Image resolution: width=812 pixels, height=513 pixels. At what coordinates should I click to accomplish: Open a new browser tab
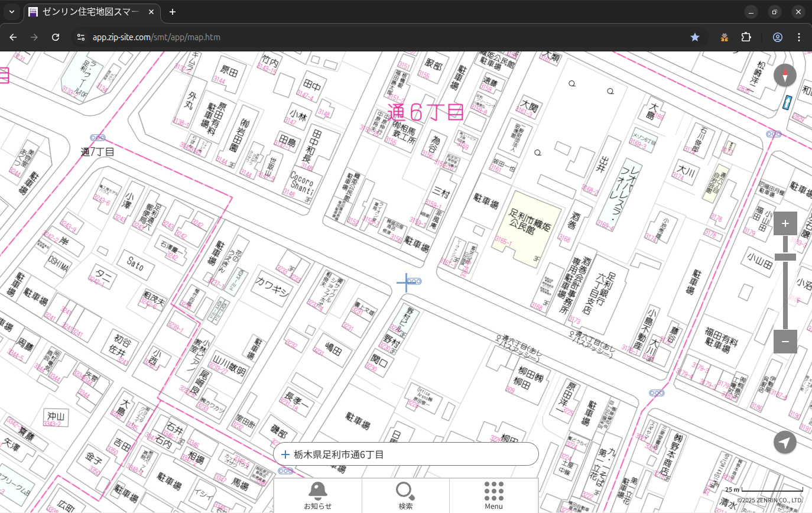(173, 12)
